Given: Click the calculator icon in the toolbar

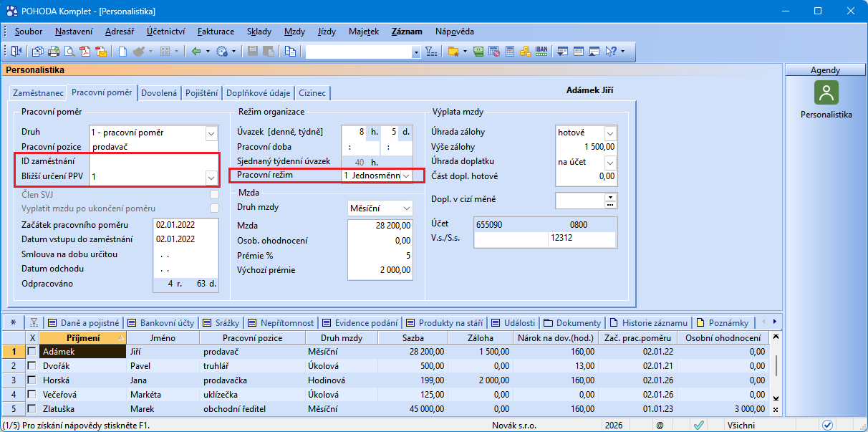Looking at the screenshot, I should [510, 52].
